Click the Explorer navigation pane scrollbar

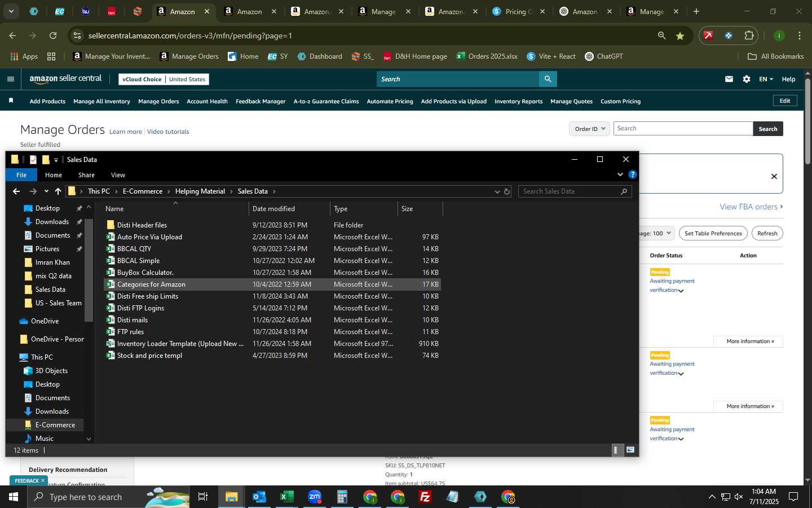[x=89, y=271]
